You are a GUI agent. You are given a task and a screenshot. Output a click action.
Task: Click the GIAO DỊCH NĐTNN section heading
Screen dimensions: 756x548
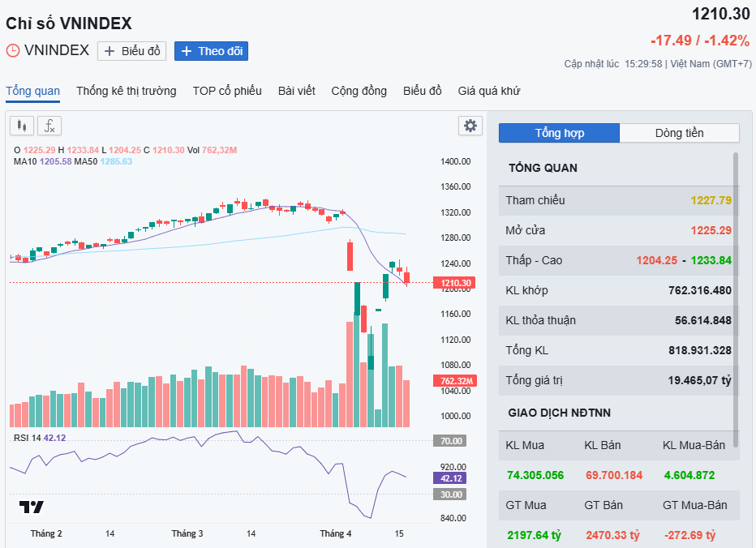pyautogui.click(x=559, y=413)
